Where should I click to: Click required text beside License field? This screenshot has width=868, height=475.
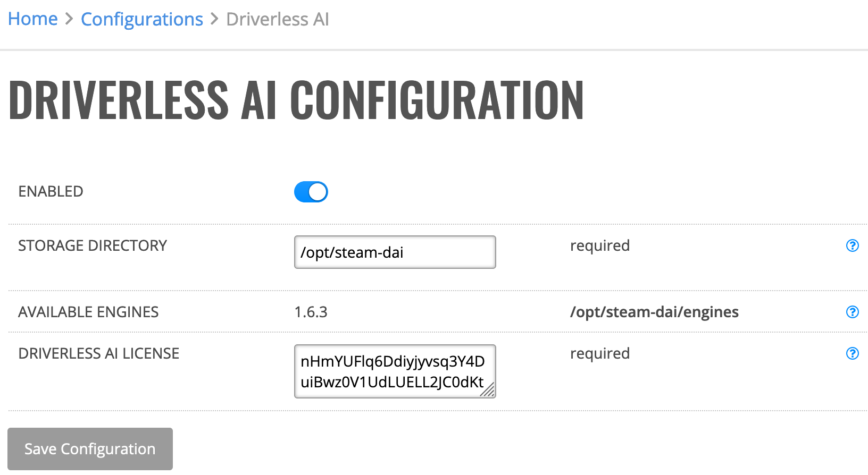[600, 354]
